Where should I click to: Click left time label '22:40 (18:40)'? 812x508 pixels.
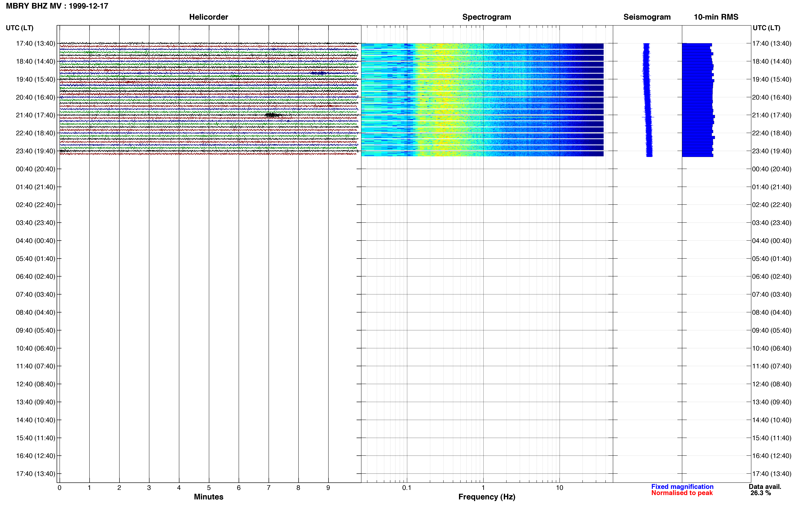point(36,133)
